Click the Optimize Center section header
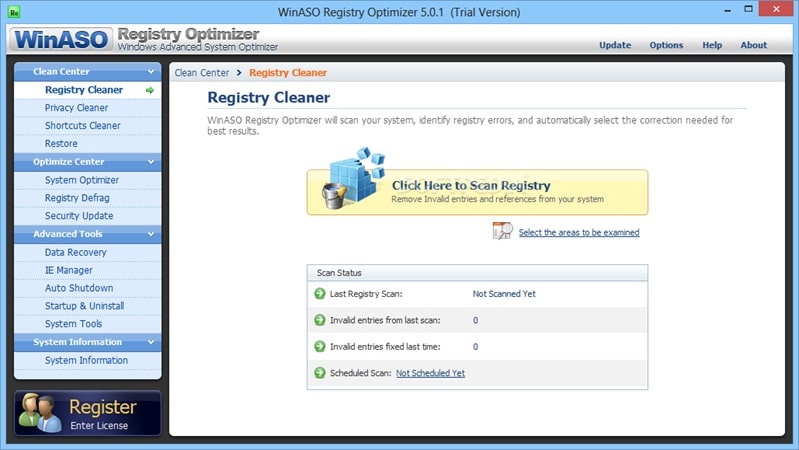This screenshot has height=450, width=799. [88, 162]
